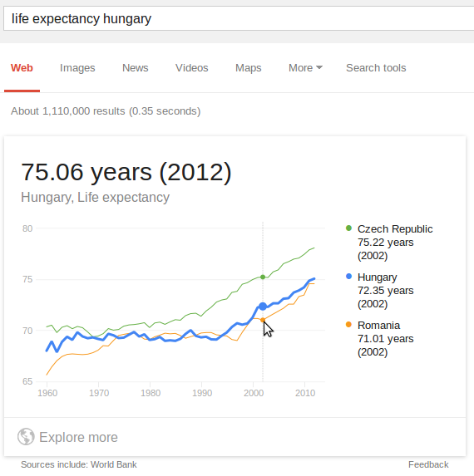The height and width of the screenshot is (476, 474).
Task: Click the green Czech Republic legend dot
Action: (348, 228)
